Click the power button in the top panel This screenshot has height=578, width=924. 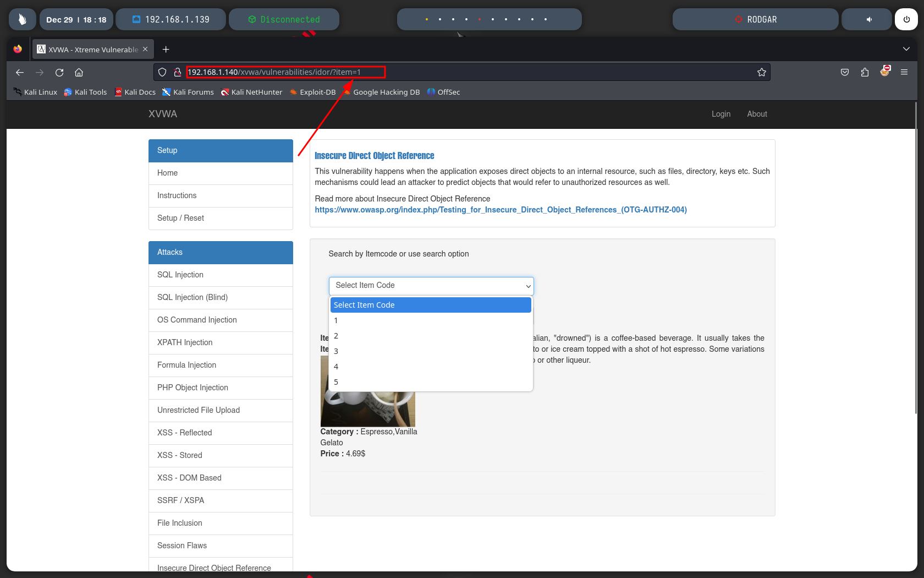point(906,19)
